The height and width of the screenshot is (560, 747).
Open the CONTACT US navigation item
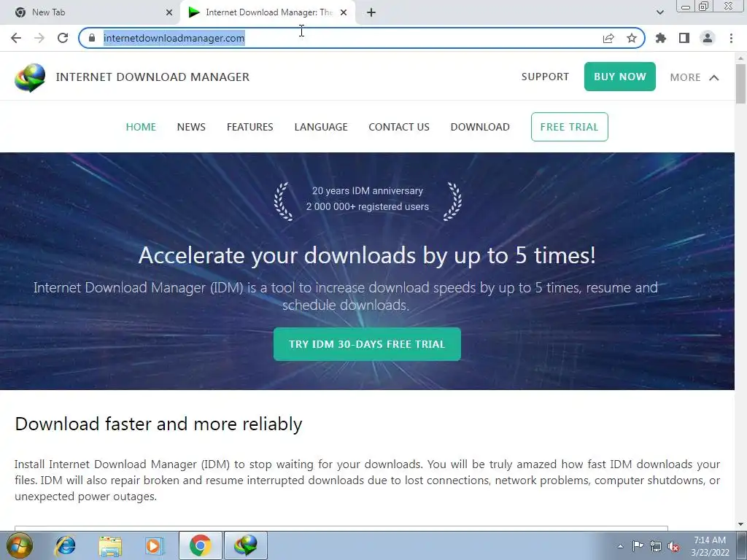tap(399, 127)
